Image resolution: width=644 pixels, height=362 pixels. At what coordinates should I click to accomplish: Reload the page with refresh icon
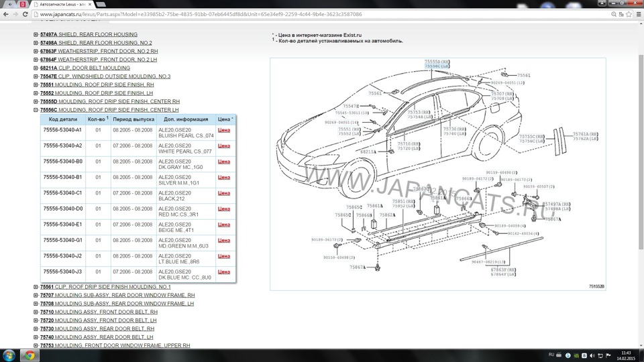click(25, 14)
